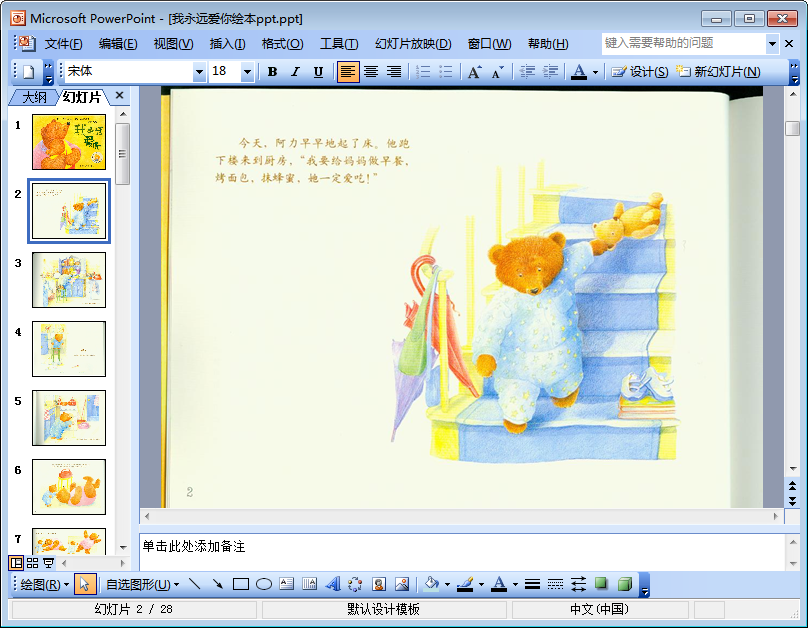Screen dimensions: 808x628
Task: Open the font size dropdown 18
Action: coord(247,72)
